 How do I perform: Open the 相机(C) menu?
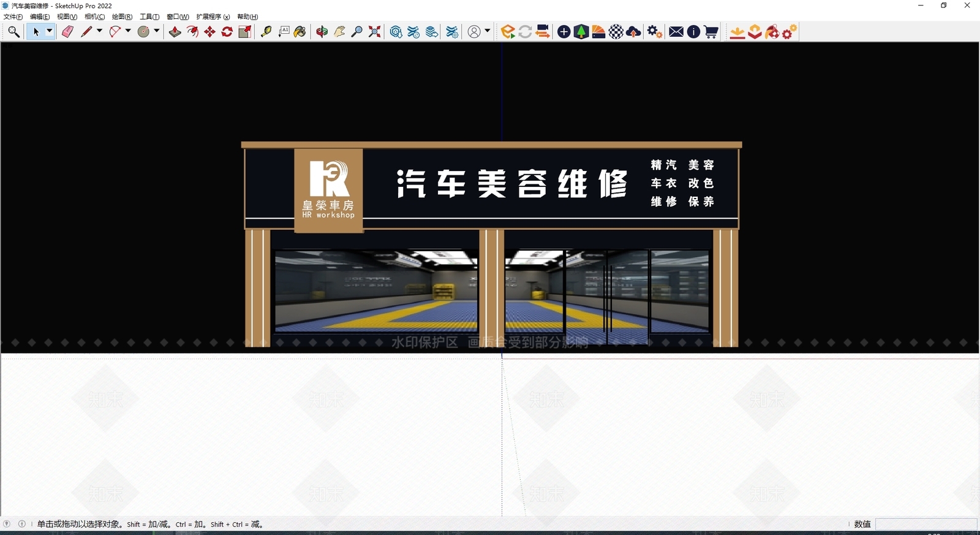(94, 17)
